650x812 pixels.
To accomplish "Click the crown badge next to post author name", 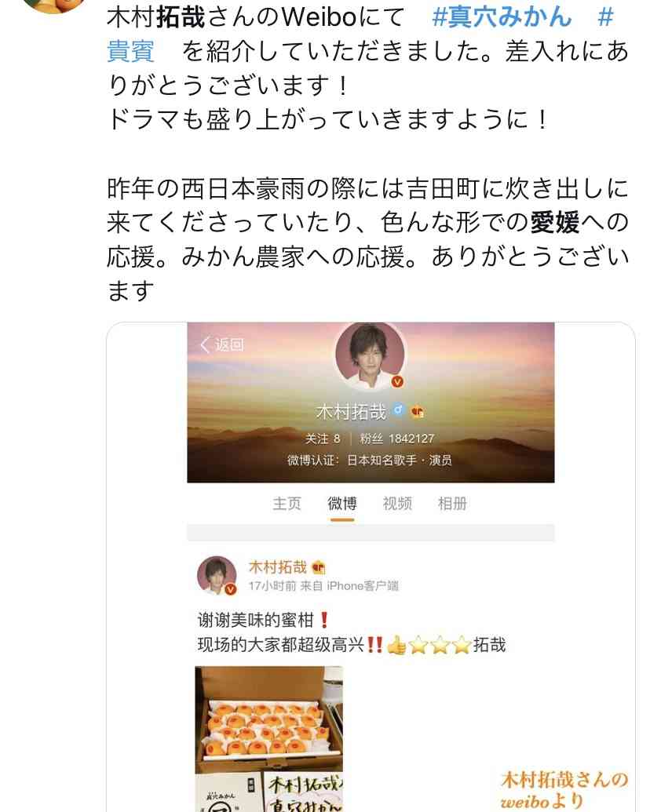I will click(318, 567).
